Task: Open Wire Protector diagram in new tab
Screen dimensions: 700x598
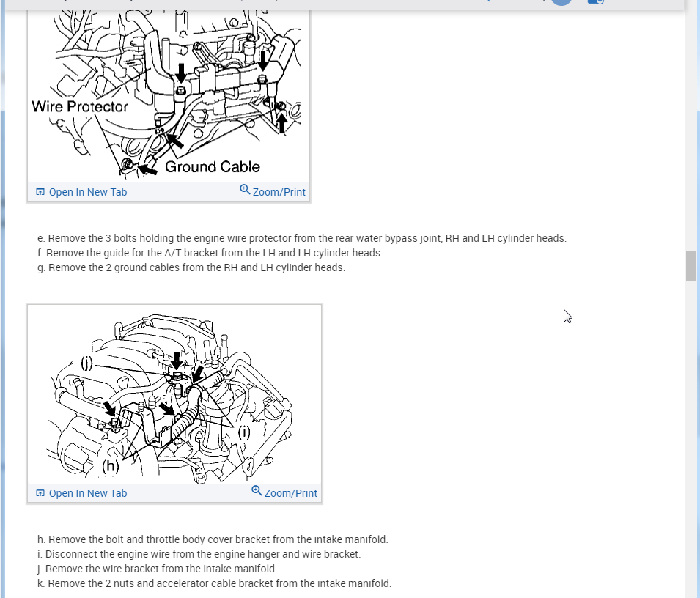Action: click(81, 192)
